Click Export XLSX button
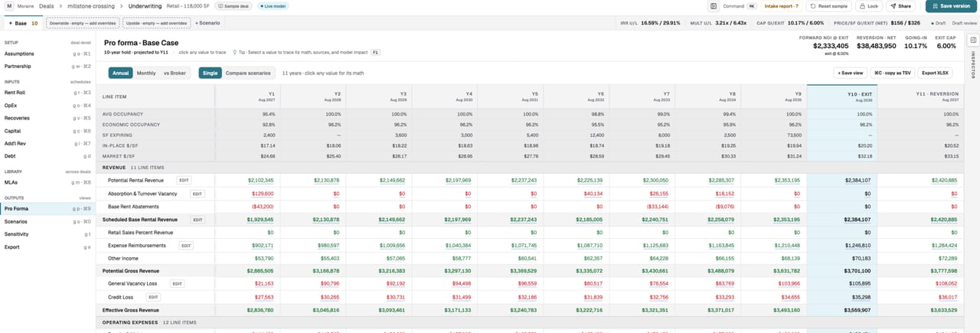The width and height of the screenshot is (980, 333). click(x=935, y=73)
